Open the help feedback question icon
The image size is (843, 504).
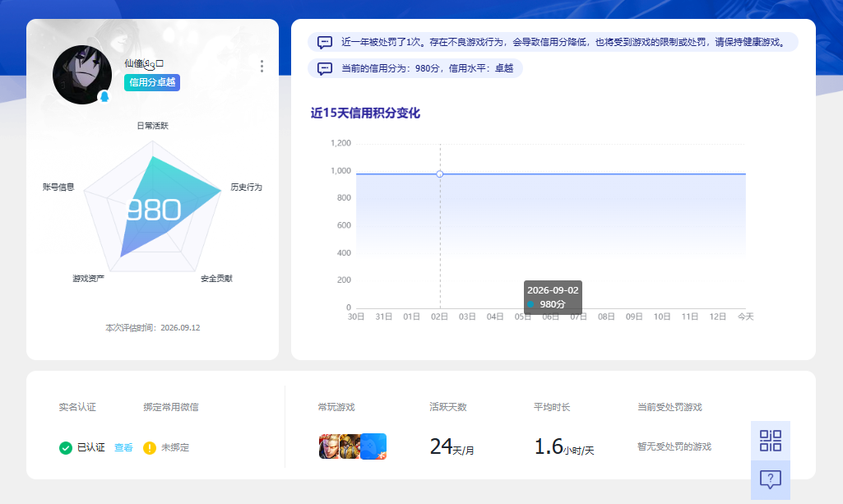(771, 479)
